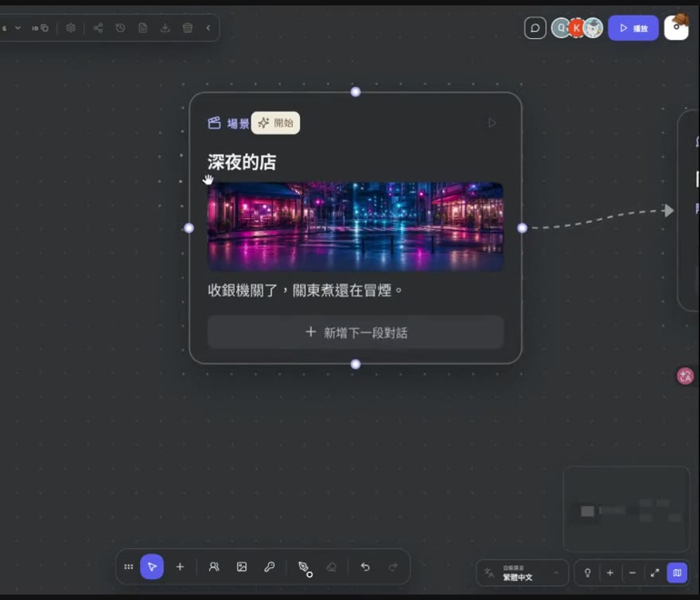Click the share icon in top toolbar

(x=98, y=28)
